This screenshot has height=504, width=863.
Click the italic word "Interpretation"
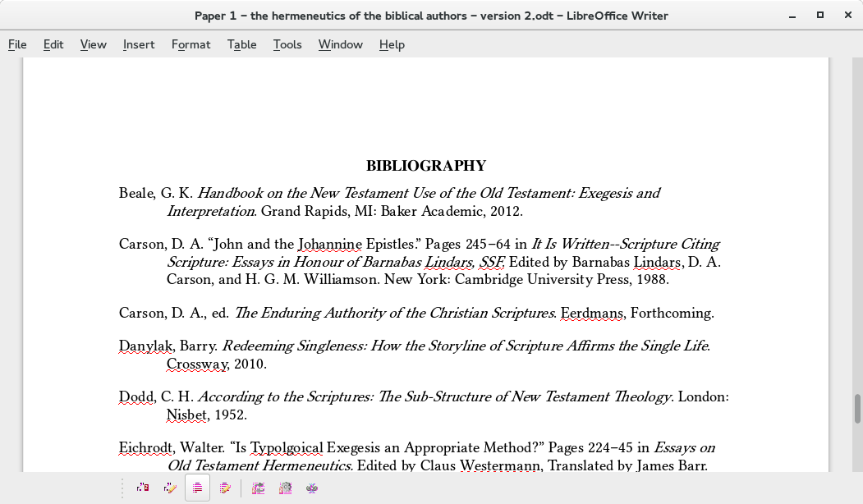[210, 211]
